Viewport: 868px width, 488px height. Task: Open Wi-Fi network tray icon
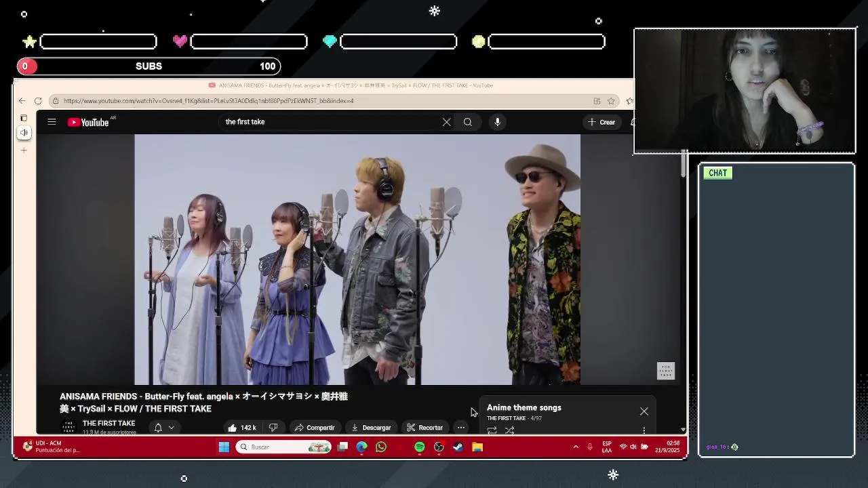[x=623, y=447]
